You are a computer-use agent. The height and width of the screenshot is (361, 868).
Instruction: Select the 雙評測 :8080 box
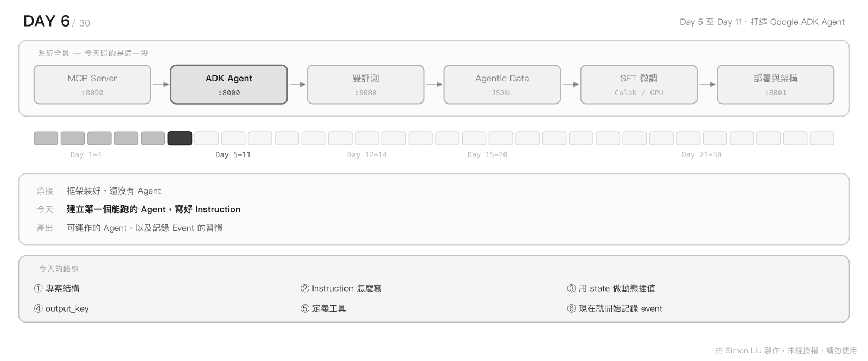(366, 85)
